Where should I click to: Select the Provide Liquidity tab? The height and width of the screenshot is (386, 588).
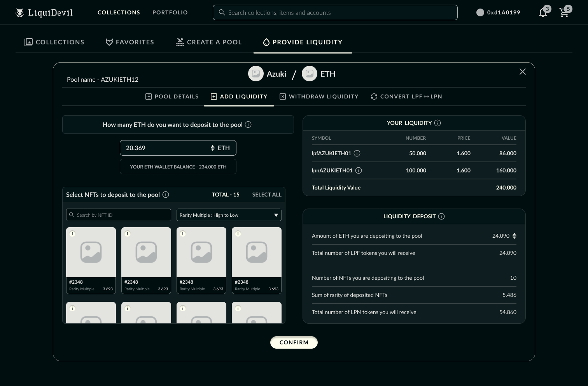(x=303, y=42)
